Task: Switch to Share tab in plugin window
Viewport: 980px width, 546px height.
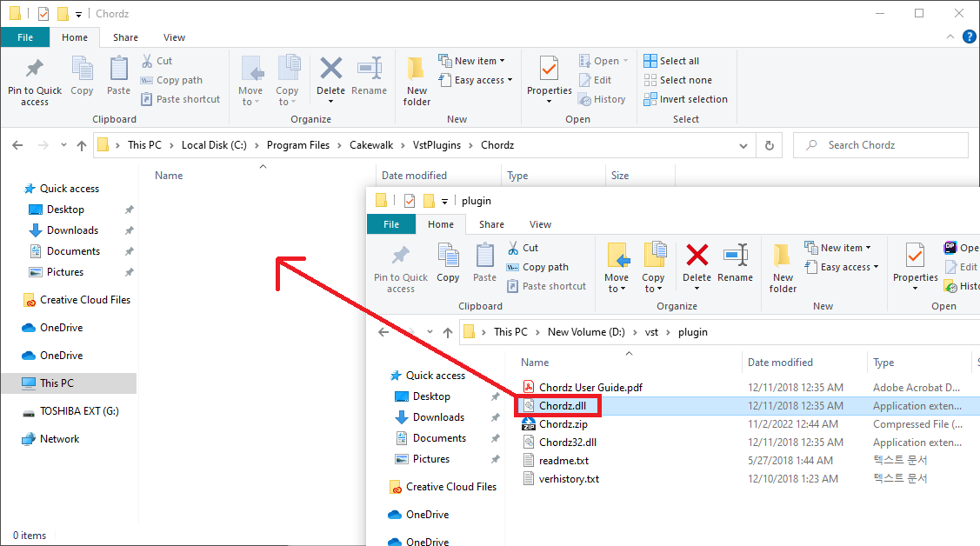Action: [x=491, y=224]
